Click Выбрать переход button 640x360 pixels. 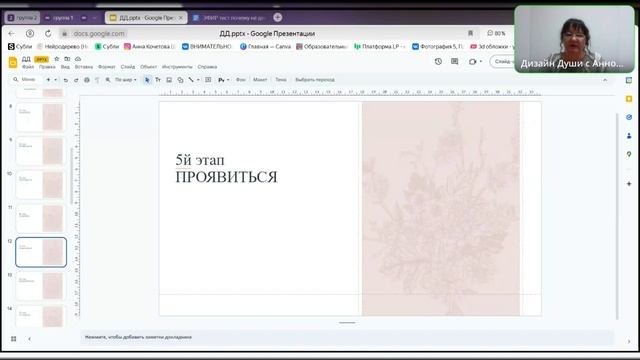tap(315, 80)
